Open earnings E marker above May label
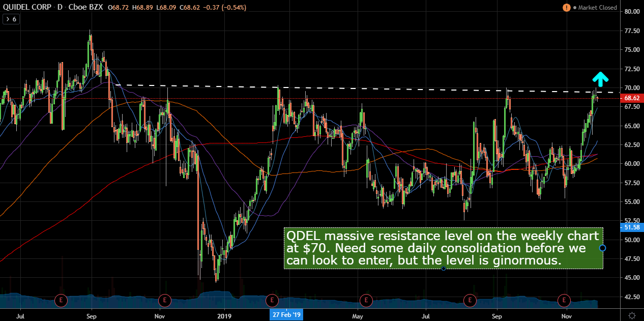 365,300
